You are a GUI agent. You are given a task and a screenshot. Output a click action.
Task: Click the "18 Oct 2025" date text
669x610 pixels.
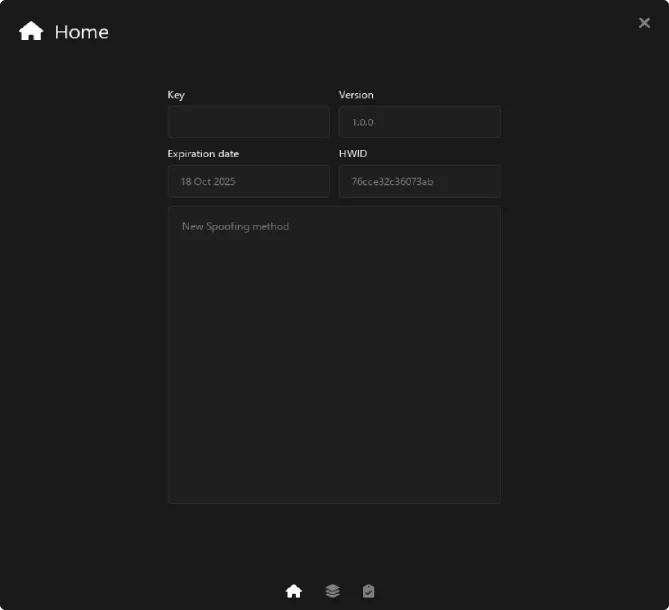click(208, 182)
